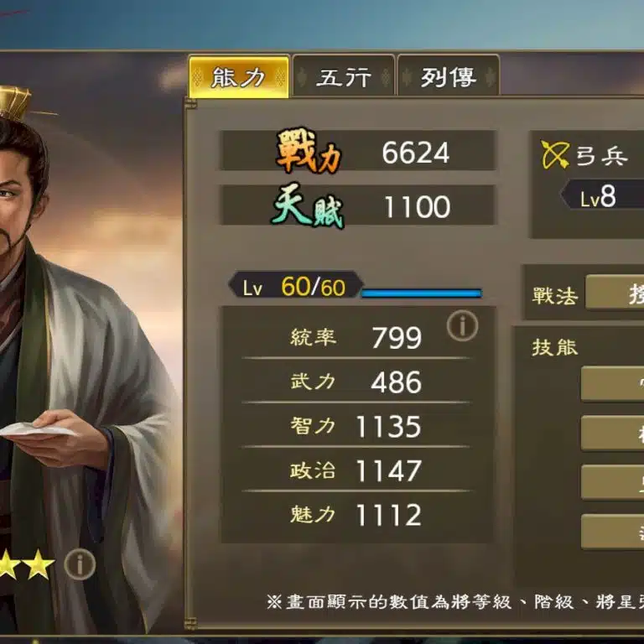Select the fourth skill button under 技能

612,532
